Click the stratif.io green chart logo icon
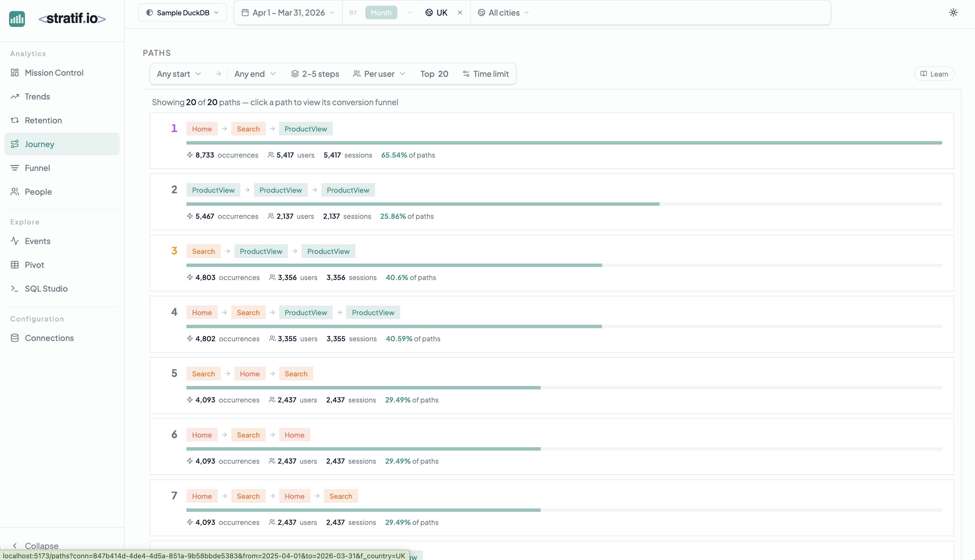 (17, 19)
